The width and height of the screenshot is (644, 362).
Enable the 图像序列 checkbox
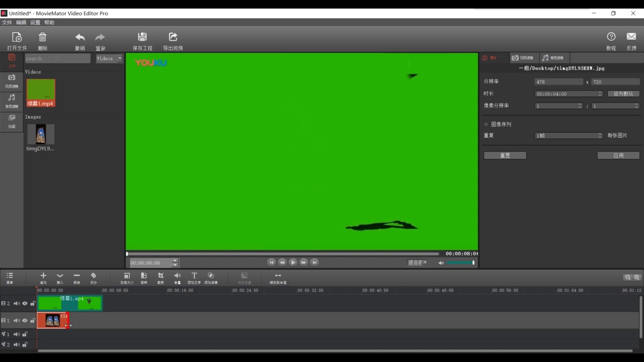486,124
